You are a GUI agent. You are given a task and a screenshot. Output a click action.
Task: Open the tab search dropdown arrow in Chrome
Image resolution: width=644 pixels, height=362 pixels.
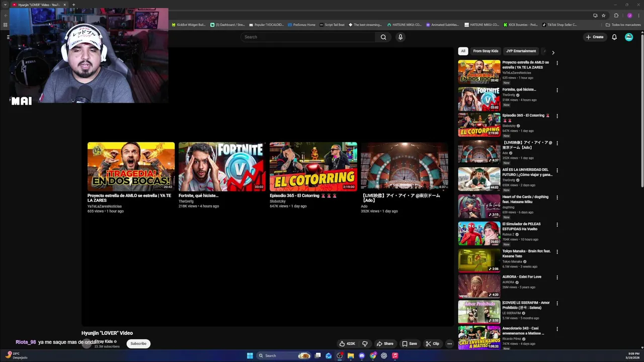[x=6, y=5]
